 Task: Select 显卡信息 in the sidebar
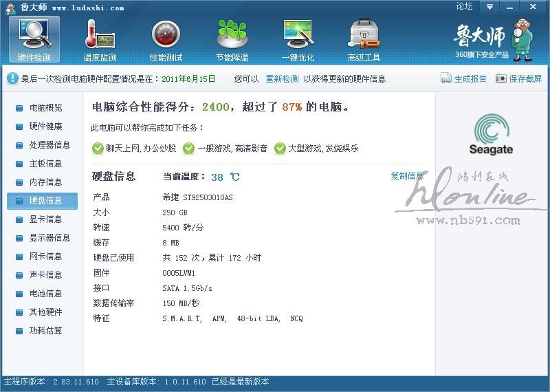click(42, 219)
